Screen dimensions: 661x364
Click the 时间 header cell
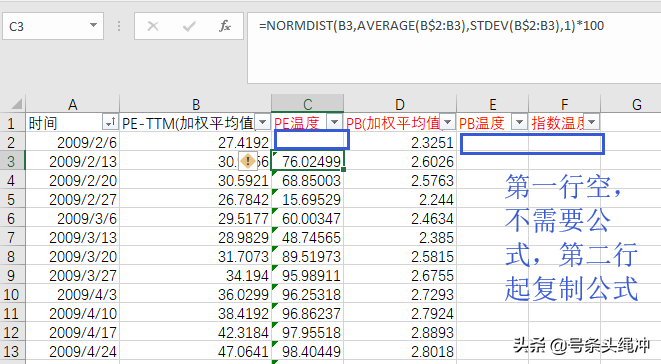coord(73,123)
